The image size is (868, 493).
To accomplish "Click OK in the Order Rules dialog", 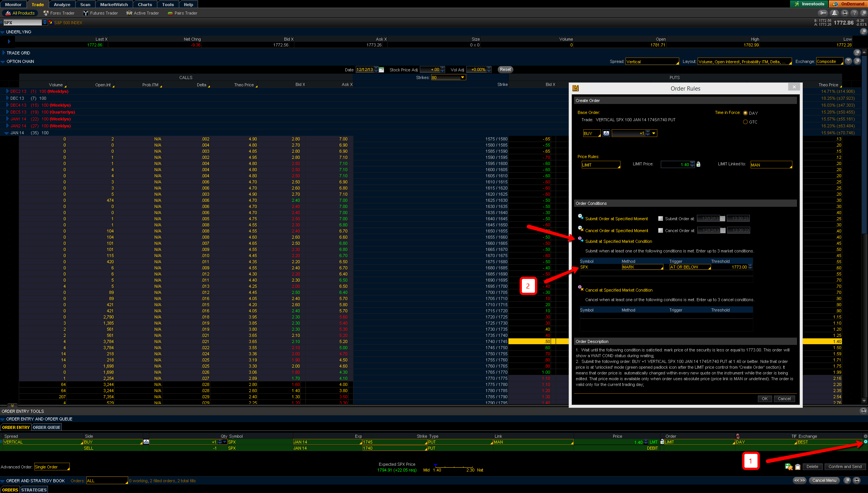I will click(x=764, y=399).
